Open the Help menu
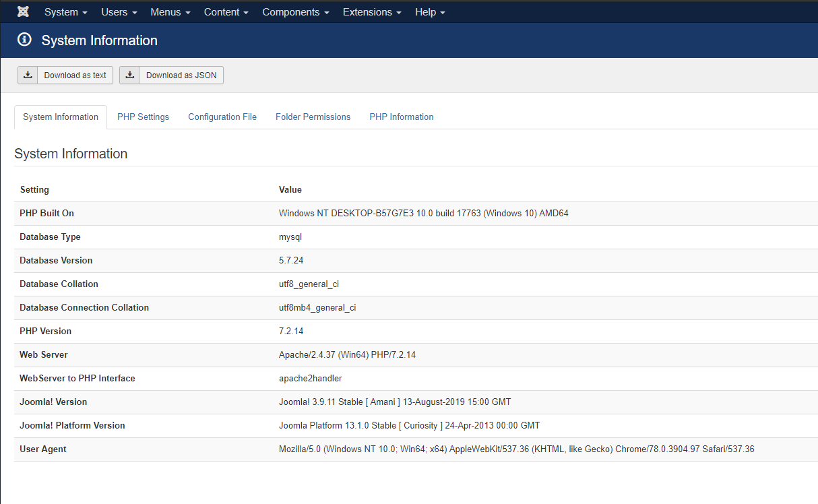The width and height of the screenshot is (818, 504). [x=429, y=12]
